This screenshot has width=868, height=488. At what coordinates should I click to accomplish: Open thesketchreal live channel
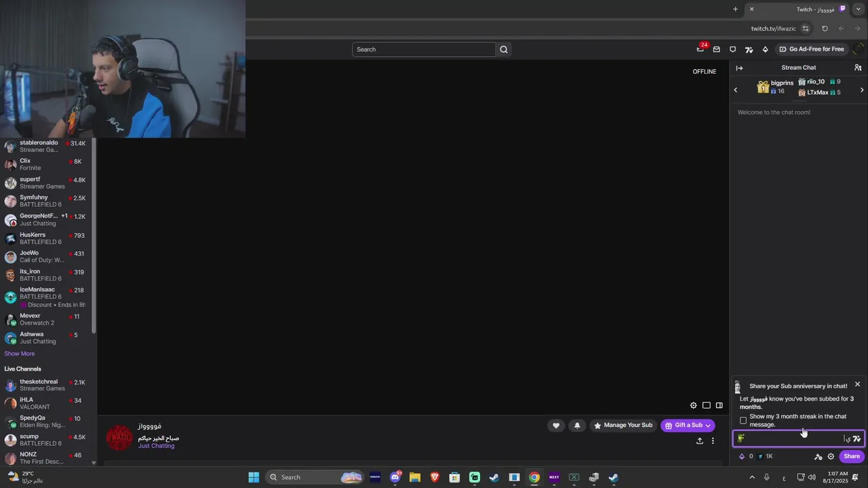point(47,385)
